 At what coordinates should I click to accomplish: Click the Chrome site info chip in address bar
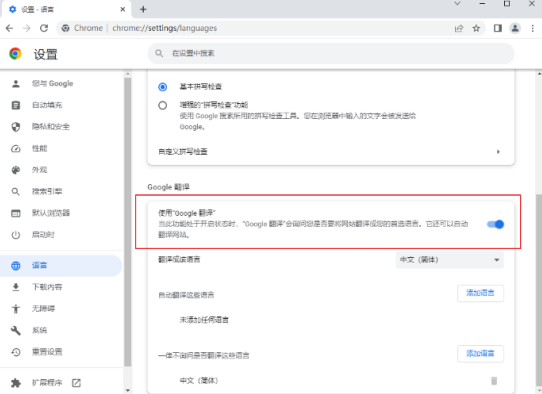[x=82, y=28]
